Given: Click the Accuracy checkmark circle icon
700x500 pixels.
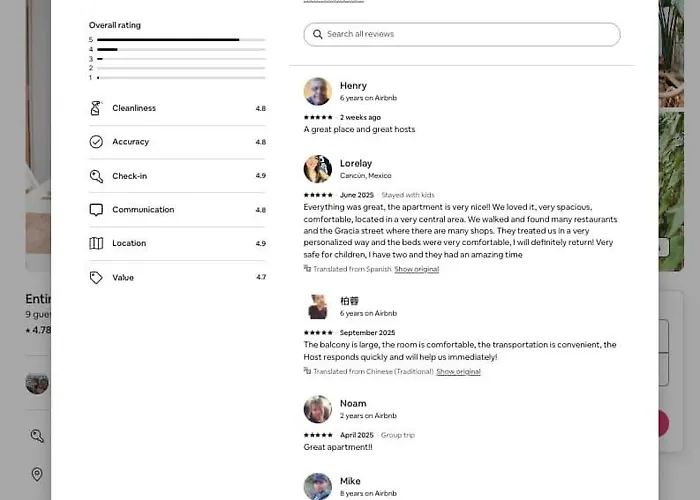Looking at the screenshot, I should [96, 142].
